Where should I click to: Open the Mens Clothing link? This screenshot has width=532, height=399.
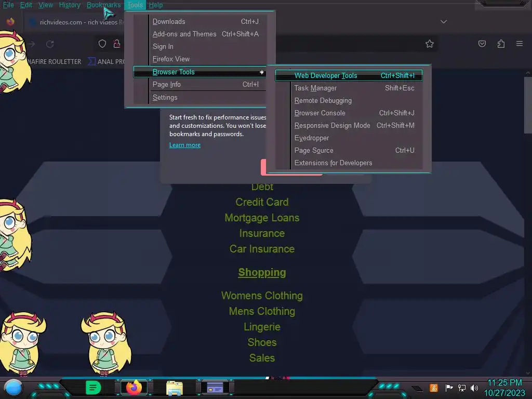click(x=262, y=312)
